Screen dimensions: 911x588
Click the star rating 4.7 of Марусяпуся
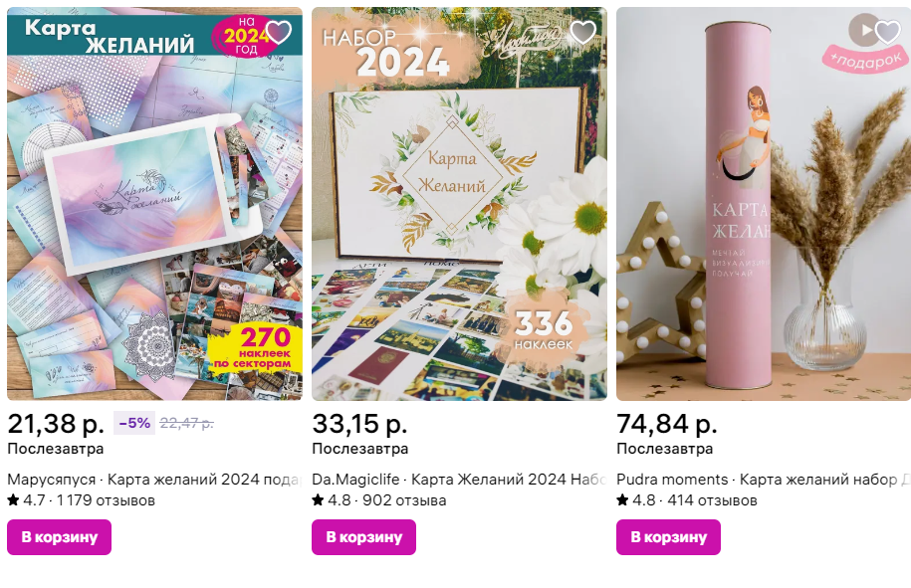(26, 499)
